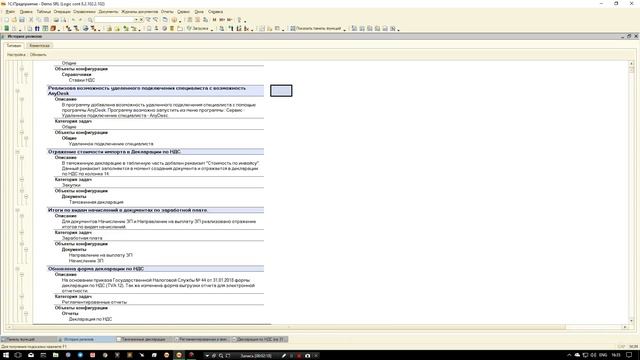Open the search field dropdown arrow
The height and width of the screenshot is (360, 640).
click(136, 20)
